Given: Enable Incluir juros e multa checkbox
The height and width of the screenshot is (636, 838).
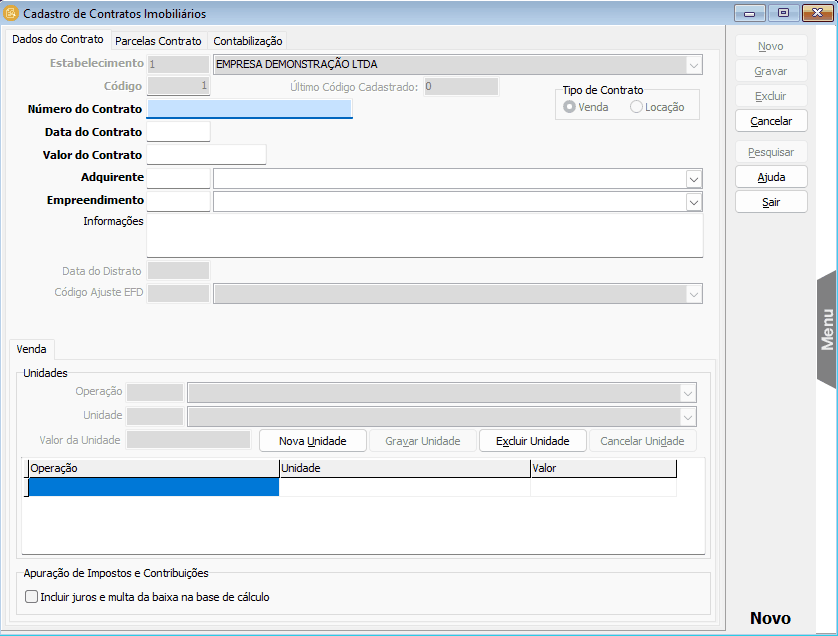Looking at the screenshot, I should coord(32,597).
